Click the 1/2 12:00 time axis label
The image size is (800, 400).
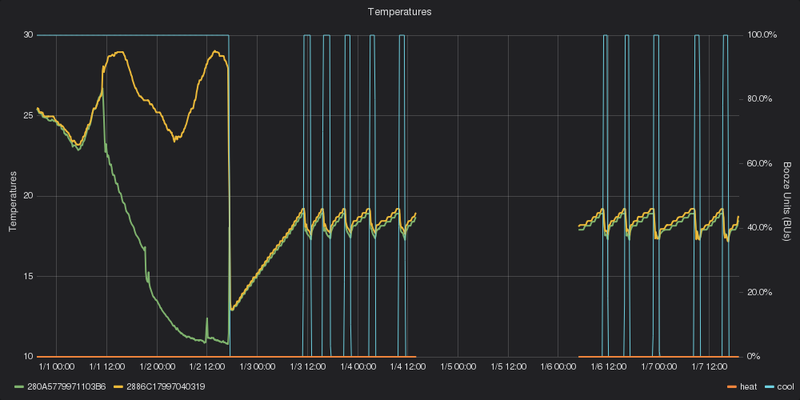[207, 366]
